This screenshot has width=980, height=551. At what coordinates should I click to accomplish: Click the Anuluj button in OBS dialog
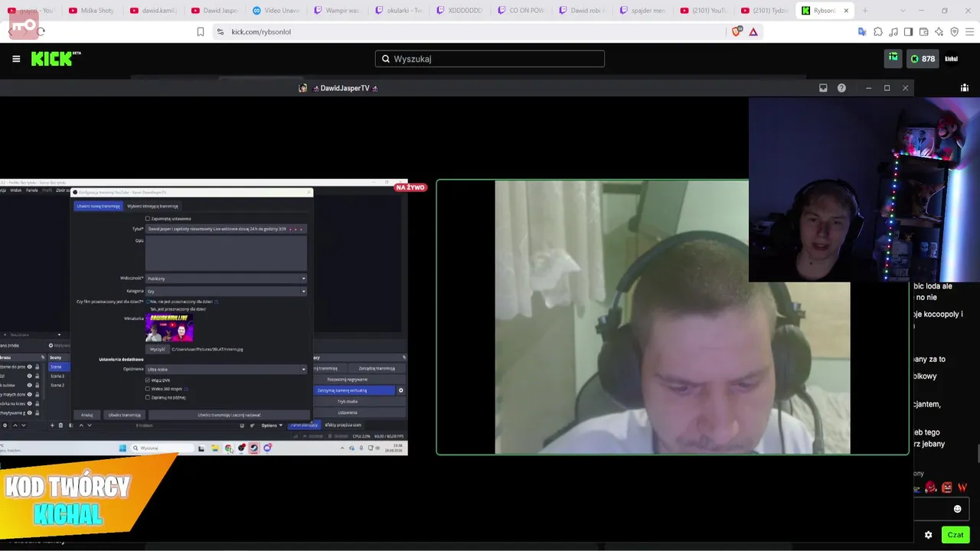tap(87, 415)
